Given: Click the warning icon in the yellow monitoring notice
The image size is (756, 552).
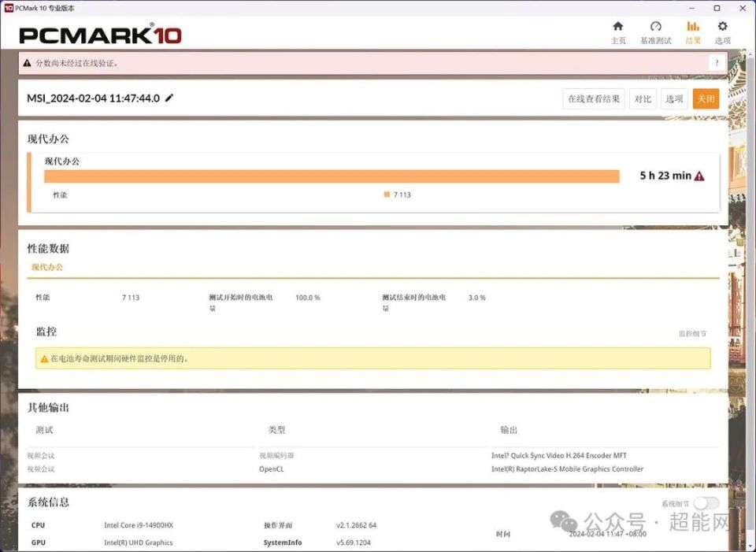Looking at the screenshot, I should click(44, 358).
